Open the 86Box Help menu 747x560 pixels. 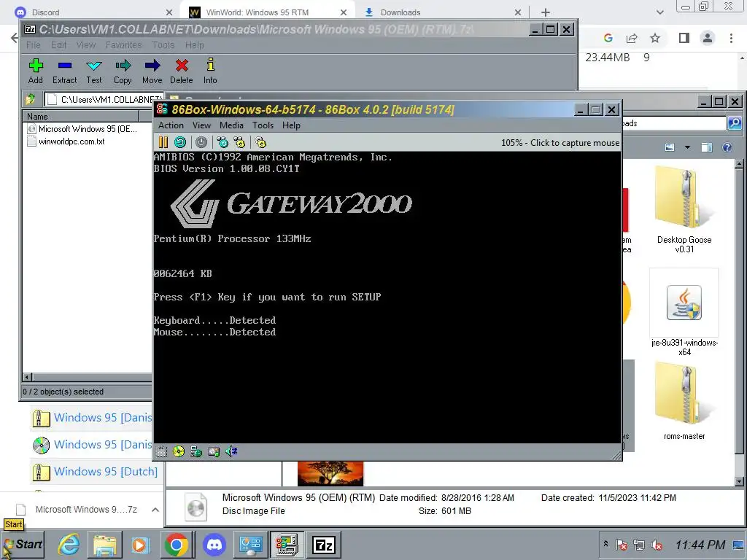[x=291, y=125]
